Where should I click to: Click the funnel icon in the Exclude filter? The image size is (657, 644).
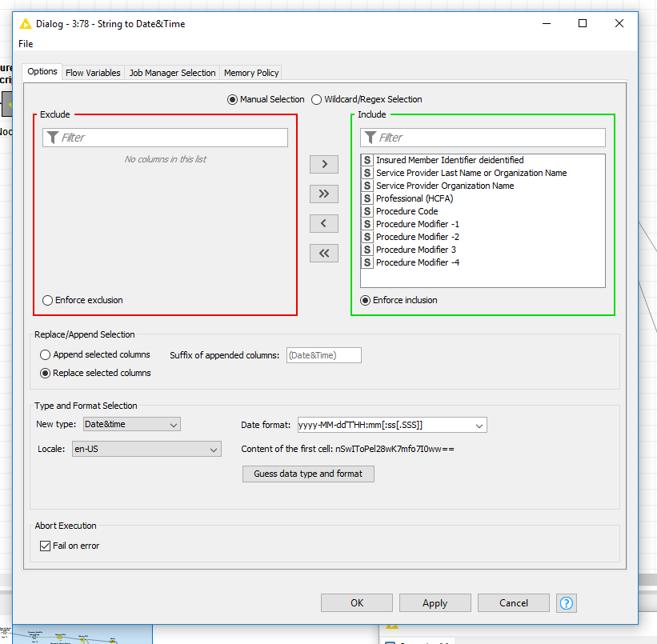click(53, 137)
